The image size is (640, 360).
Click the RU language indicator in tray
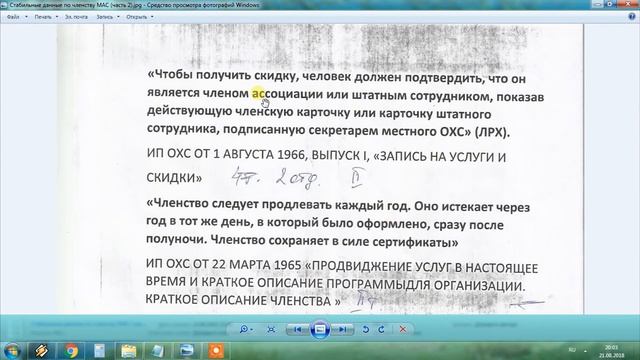pyautogui.click(x=572, y=350)
